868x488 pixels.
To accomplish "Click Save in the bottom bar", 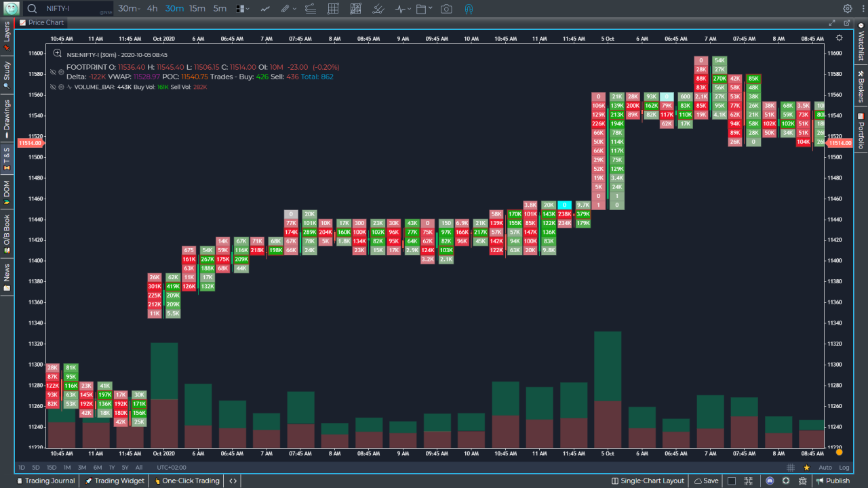I will click(706, 481).
